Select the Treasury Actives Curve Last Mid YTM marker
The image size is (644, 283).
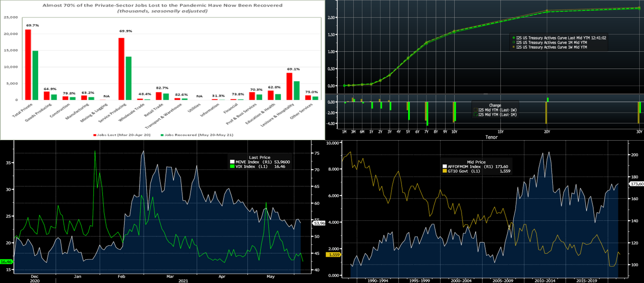[513, 38]
